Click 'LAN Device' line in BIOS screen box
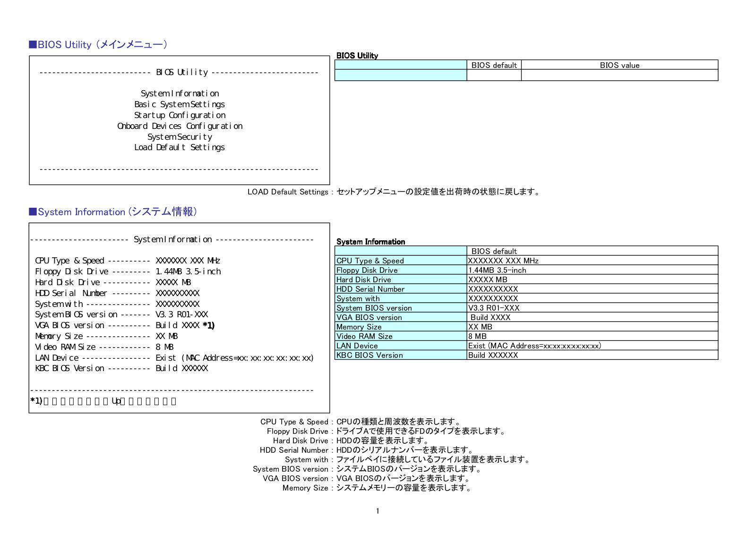The image size is (756, 534). (174, 358)
